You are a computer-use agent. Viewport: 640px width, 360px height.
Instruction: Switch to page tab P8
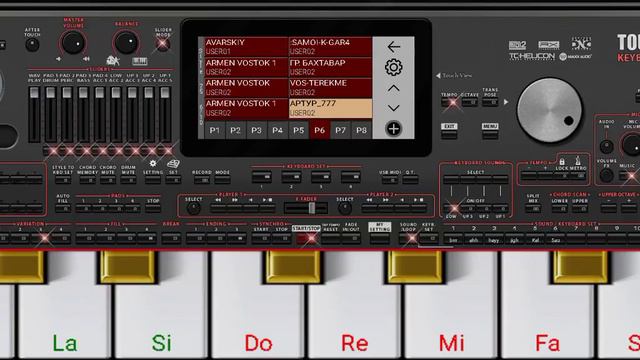click(361, 130)
